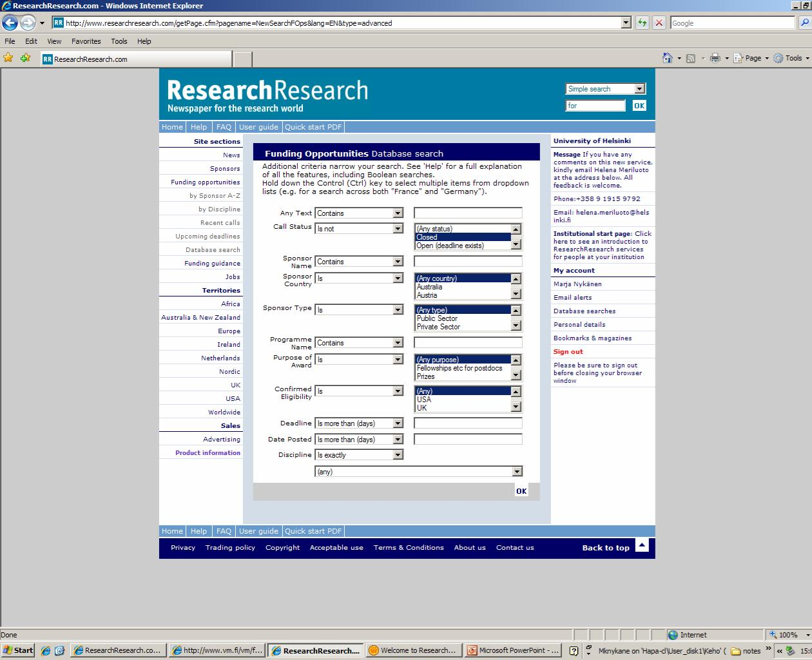Open the Favorites menu
The image size is (812, 660).
[86, 41]
